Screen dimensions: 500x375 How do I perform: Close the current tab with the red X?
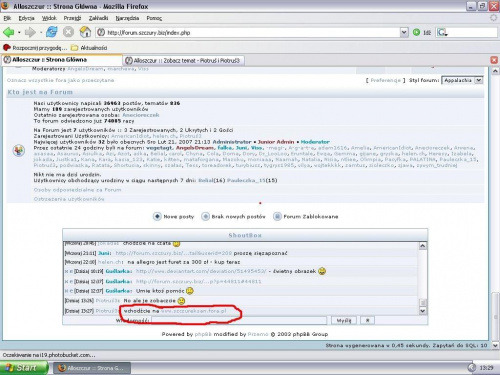click(494, 60)
